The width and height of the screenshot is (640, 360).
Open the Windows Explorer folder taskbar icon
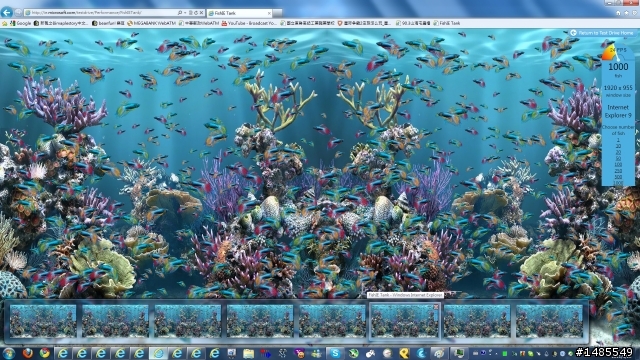click(248, 353)
